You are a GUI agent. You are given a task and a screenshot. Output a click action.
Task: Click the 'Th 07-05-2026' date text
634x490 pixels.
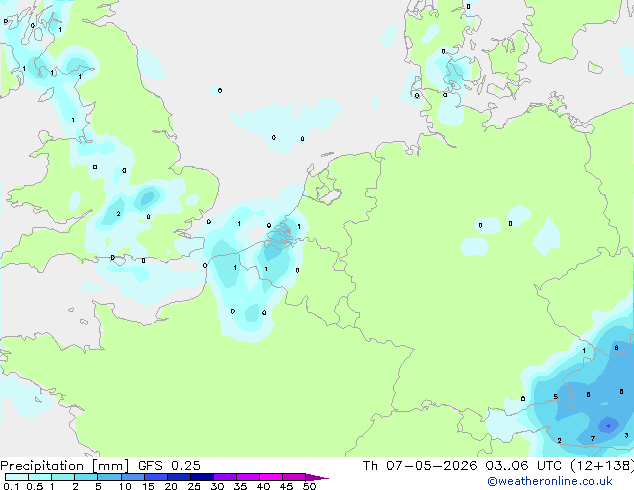coord(420,466)
